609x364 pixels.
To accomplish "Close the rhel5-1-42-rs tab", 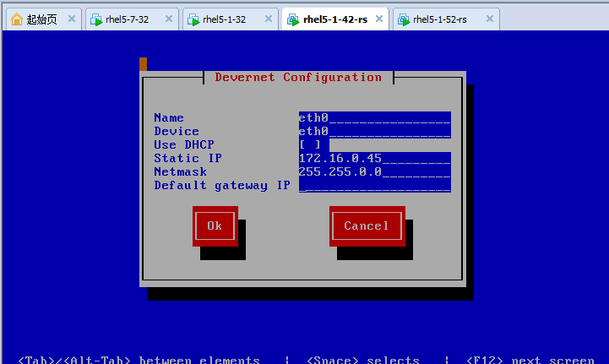I will click(x=379, y=19).
